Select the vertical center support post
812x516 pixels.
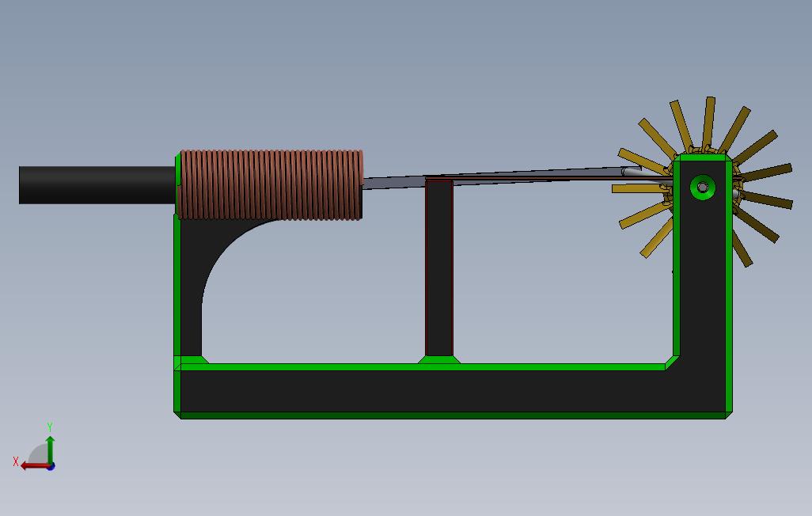tap(439, 267)
